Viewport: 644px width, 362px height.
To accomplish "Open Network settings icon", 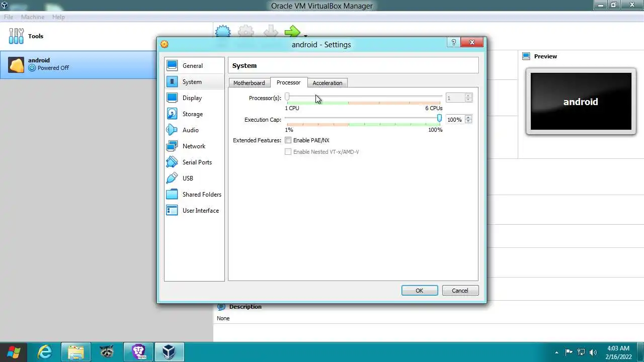I will pos(172,146).
